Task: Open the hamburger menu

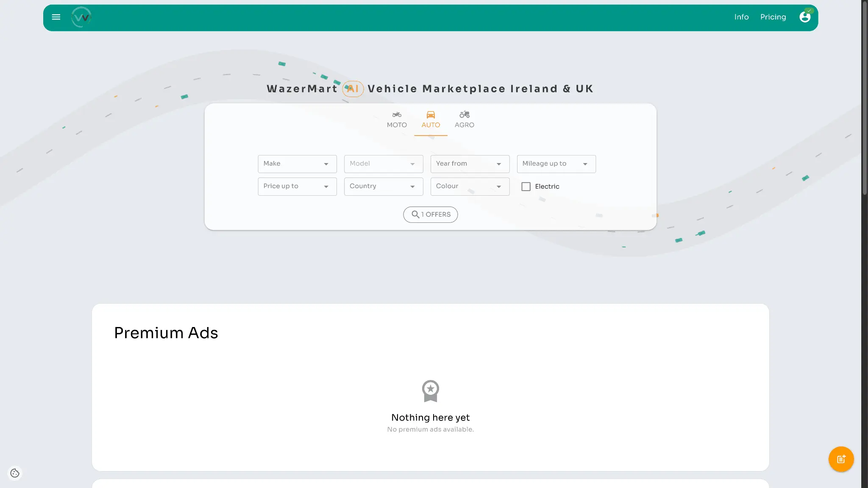Action: coord(56,17)
